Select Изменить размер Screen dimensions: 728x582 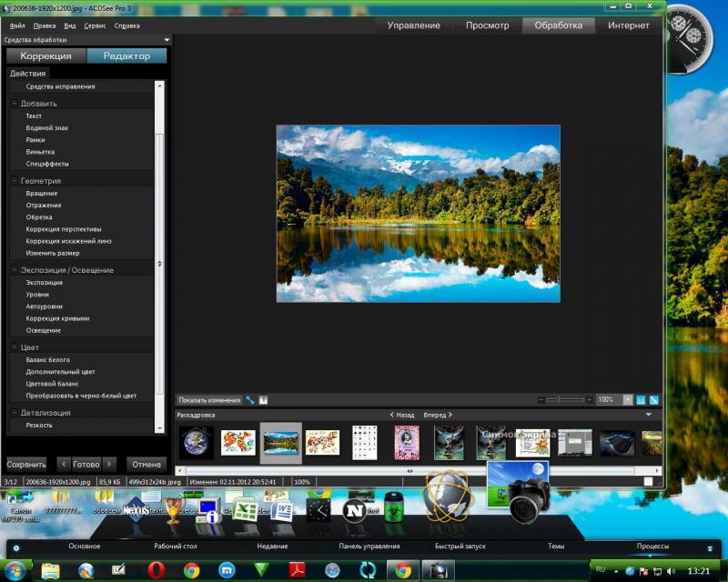[53, 253]
